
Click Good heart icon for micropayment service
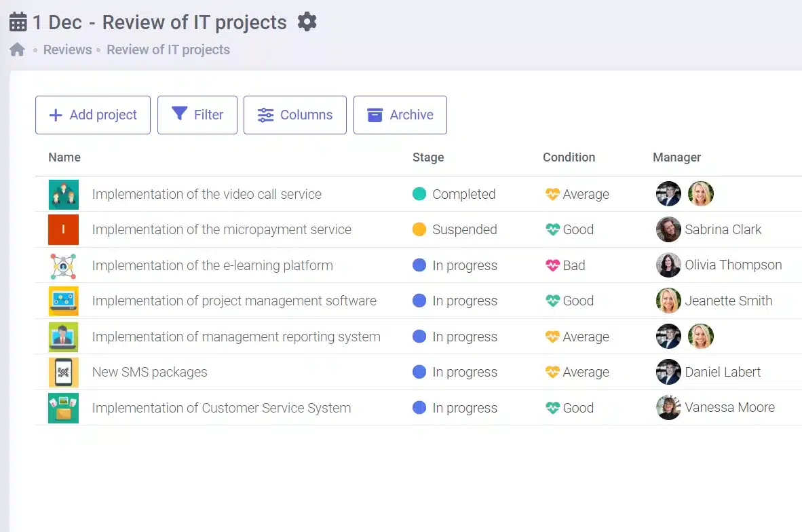click(552, 229)
